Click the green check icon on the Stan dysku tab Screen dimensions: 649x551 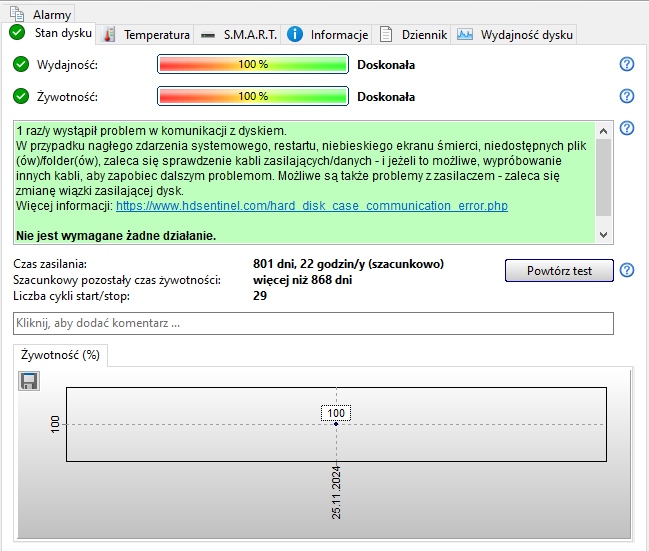pos(17,32)
